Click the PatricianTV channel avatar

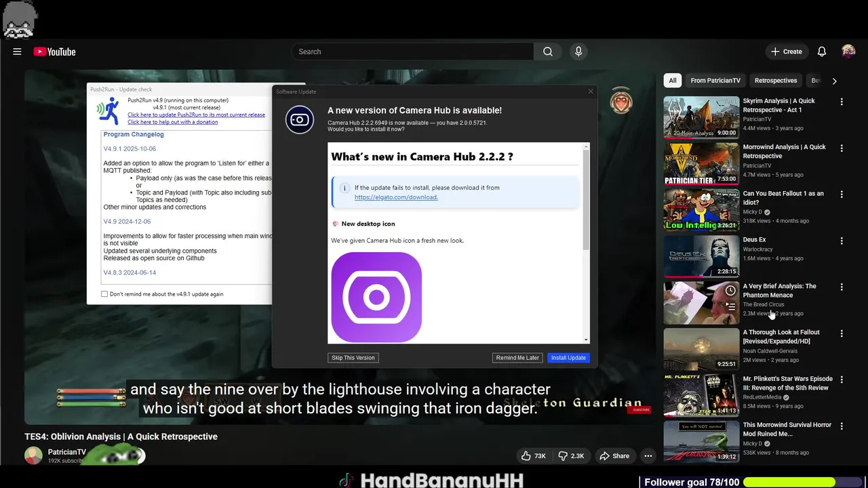tap(33, 455)
